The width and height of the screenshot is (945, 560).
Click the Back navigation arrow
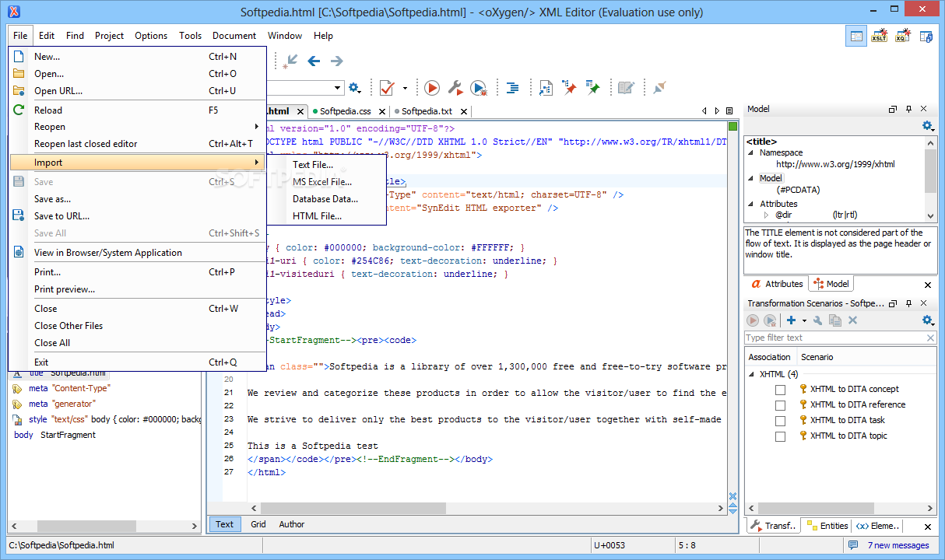pyautogui.click(x=314, y=61)
